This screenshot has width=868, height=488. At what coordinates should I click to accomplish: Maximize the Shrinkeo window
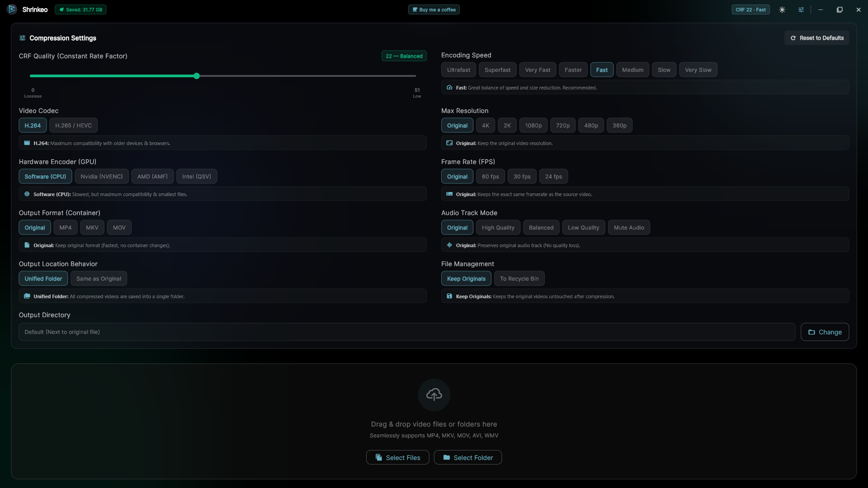pyautogui.click(x=840, y=9)
